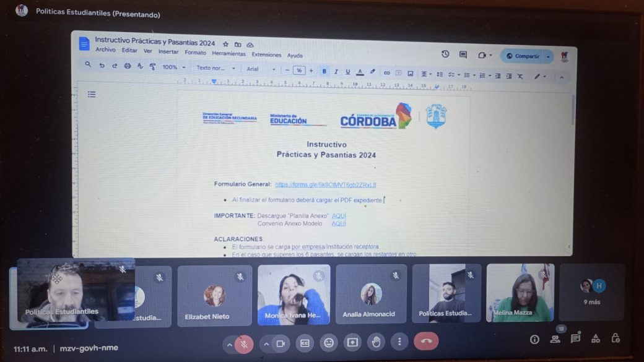Screen dimensions: 644x362
Task: Toggle the camera in Meet
Action: [x=281, y=343]
